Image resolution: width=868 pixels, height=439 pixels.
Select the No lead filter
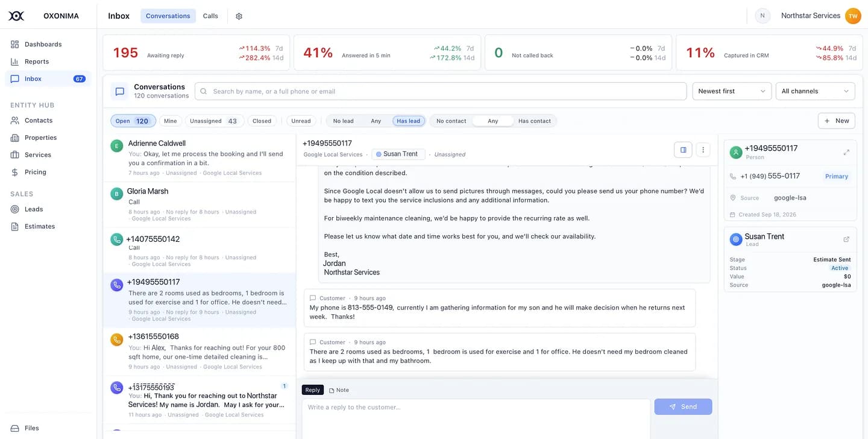(344, 121)
